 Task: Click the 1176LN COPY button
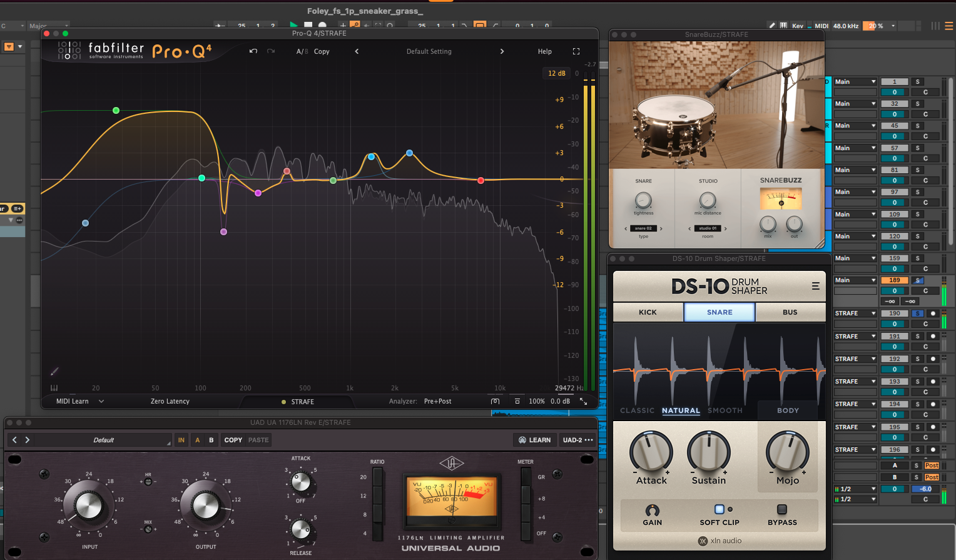[x=233, y=440]
